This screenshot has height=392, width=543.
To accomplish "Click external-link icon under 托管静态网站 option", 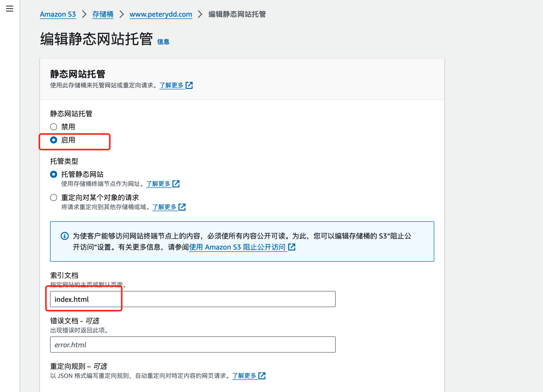I will [176, 184].
